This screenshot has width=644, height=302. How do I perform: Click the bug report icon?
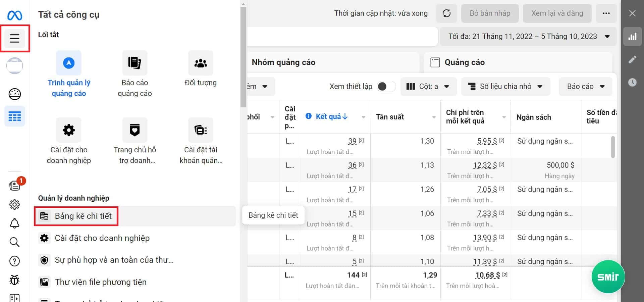tap(14, 280)
